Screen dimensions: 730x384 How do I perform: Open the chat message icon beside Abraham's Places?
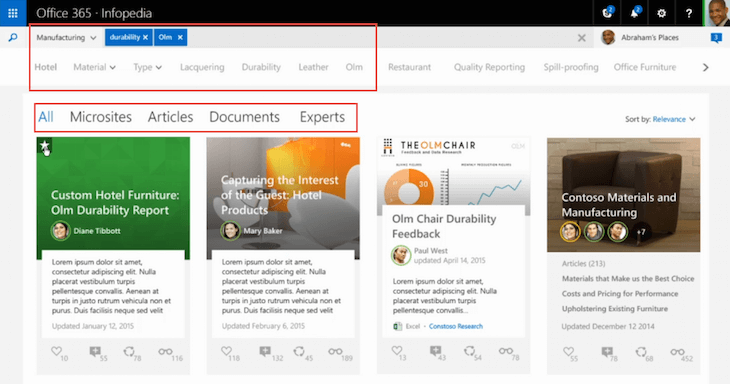716,38
